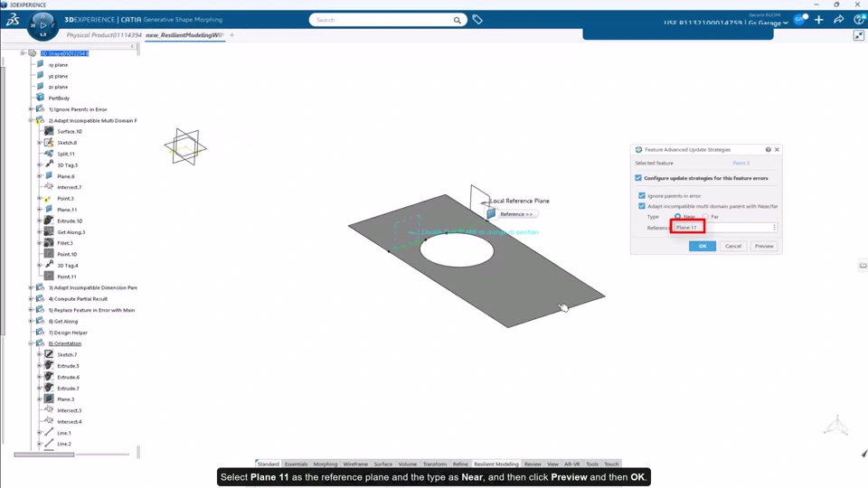Click OK in Feature Advanced Update Strategies
This screenshot has width=868, height=488.
702,246
